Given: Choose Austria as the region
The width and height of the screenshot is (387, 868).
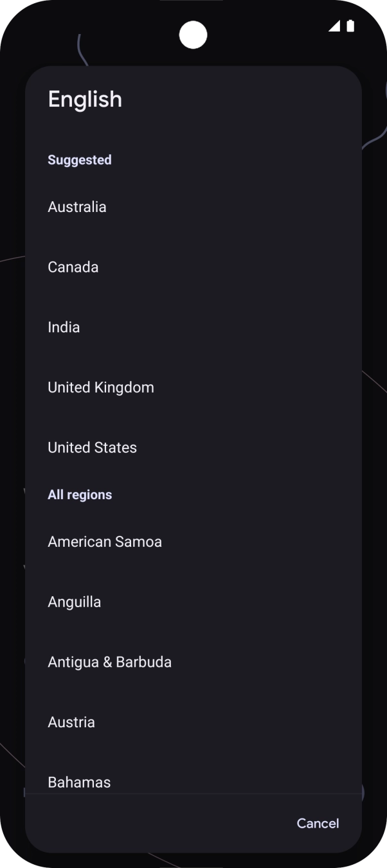Looking at the screenshot, I should 71,722.
